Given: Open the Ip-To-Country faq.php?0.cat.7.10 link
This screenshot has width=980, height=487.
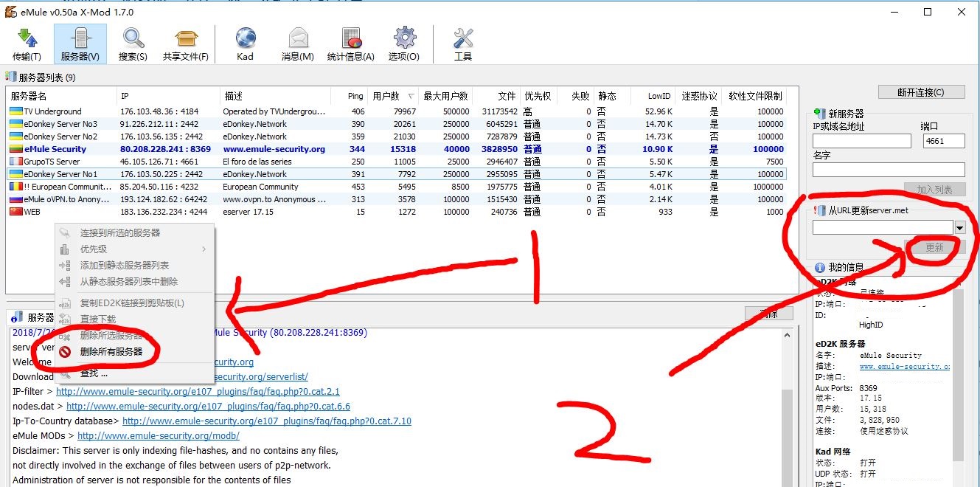Looking at the screenshot, I should pyautogui.click(x=267, y=421).
